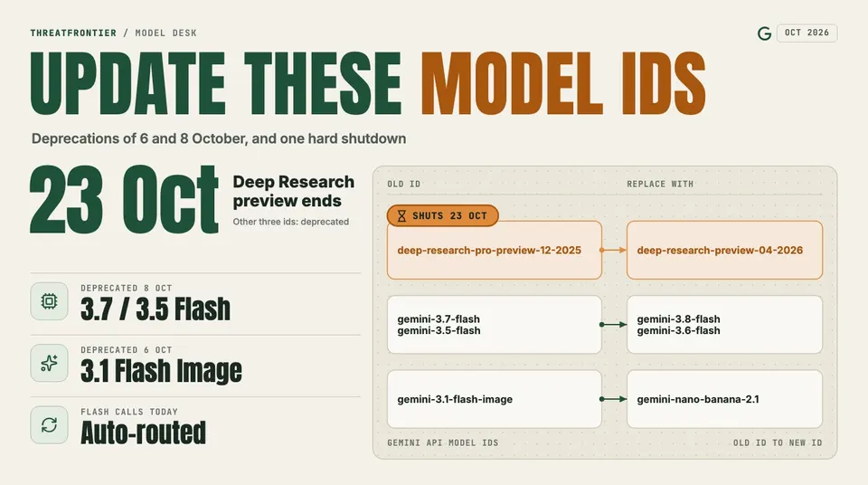
Task: Click the MODEL DESK breadcrumb label
Action: click(x=166, y=33)
